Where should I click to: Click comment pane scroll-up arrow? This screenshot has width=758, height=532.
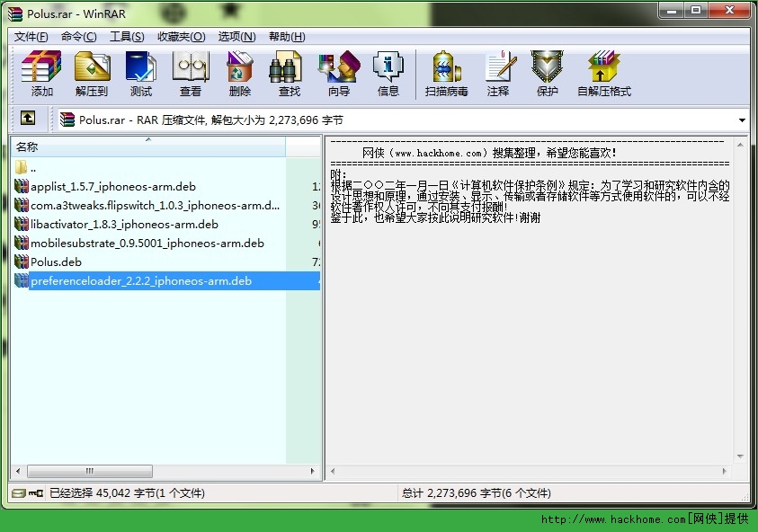pos(740,145)
